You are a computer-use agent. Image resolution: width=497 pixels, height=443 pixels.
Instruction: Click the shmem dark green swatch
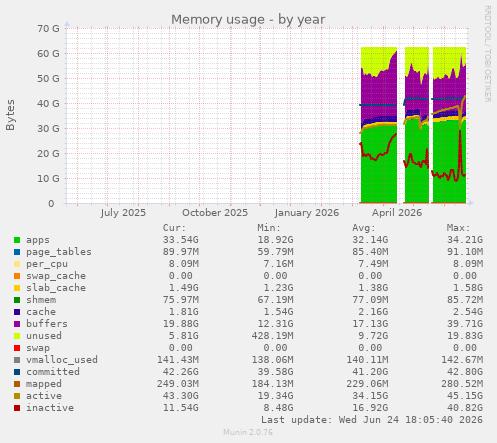pyautogui.click(x=17, y=300)
